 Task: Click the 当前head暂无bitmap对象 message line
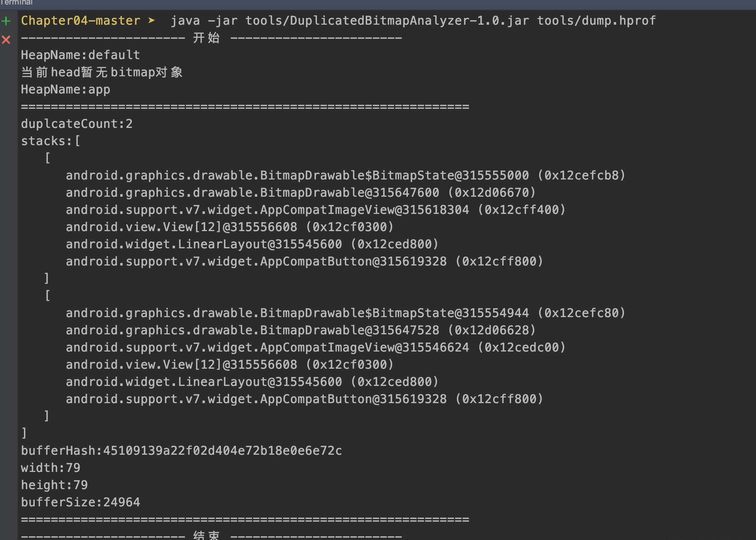[x=102, y=73]
